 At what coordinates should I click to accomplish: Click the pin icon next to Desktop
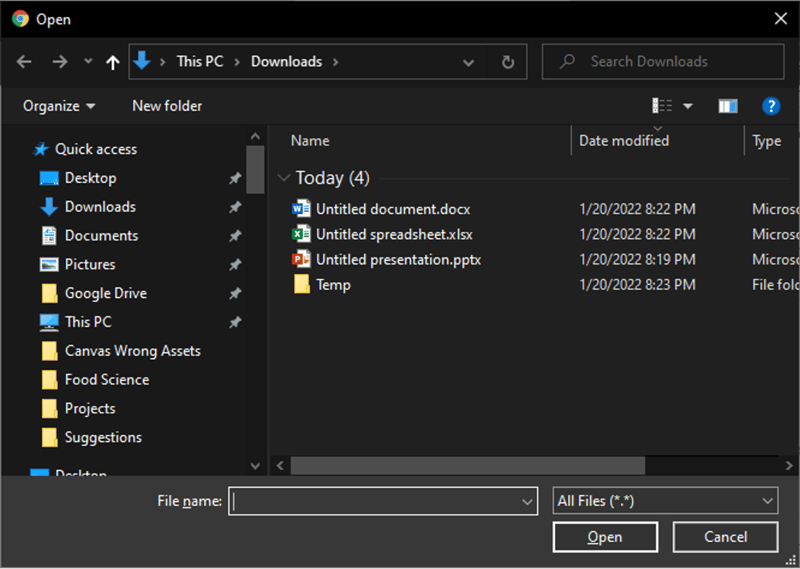point(235,178)
